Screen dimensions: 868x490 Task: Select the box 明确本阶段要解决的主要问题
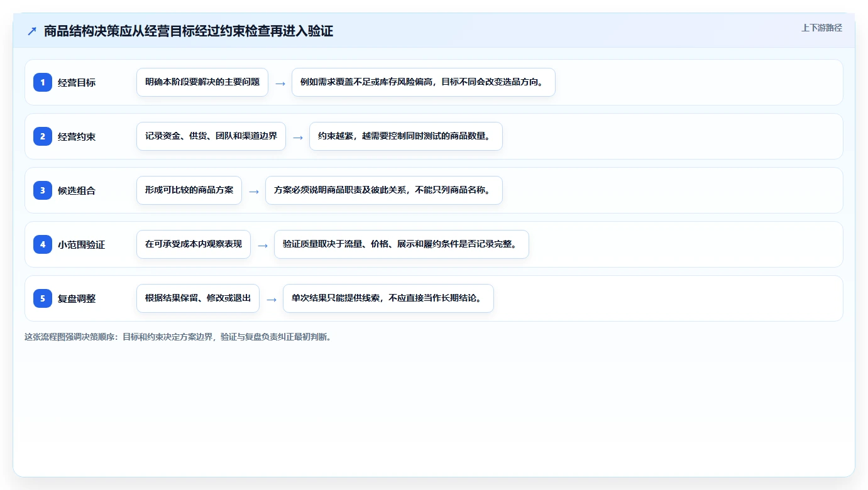[202, 82]
